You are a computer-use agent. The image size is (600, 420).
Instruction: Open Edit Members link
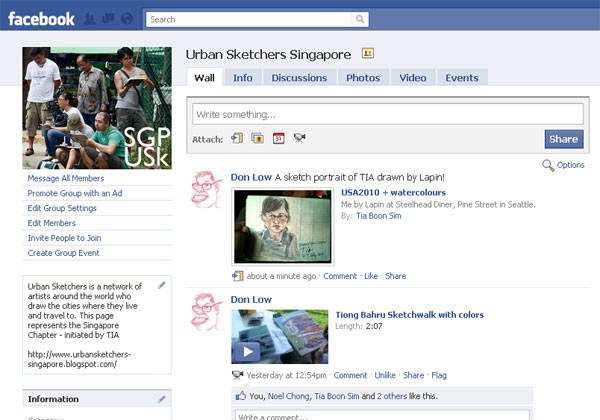point(52,223)
